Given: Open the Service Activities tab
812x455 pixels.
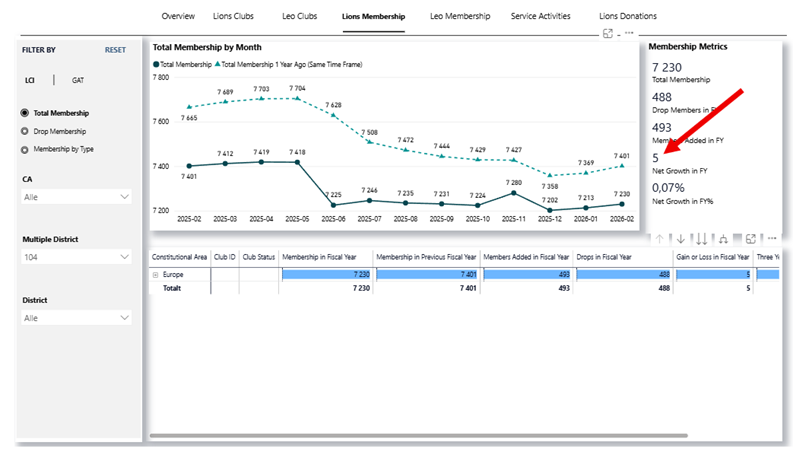Looking at the screenshot, I should click(540, 17).
